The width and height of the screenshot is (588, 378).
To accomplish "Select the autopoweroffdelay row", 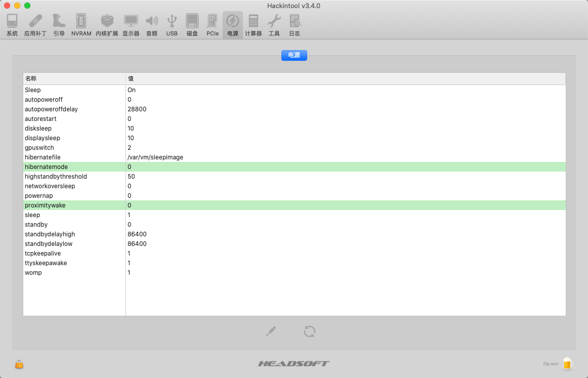I will 295,109.
